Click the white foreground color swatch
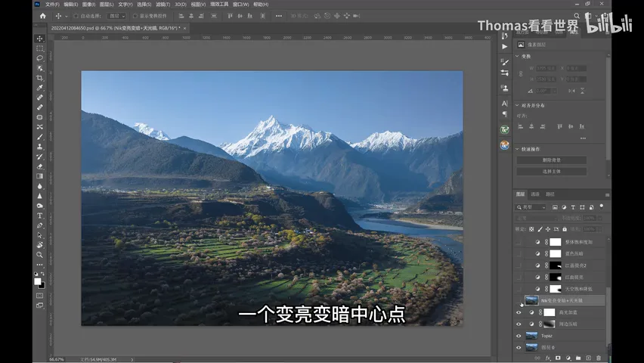The width and height of the screenshot is (644, 363). coord(37,281)
